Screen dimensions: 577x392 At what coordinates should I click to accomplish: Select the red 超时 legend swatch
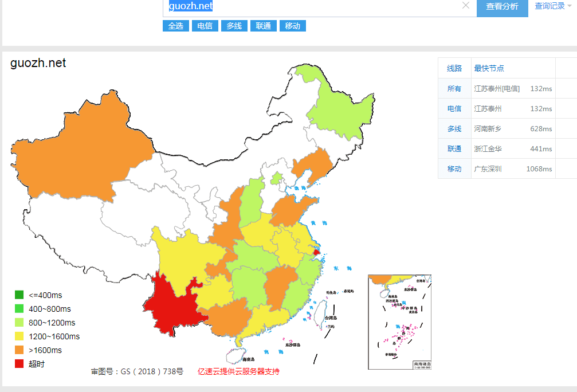[x=19, y=364]
